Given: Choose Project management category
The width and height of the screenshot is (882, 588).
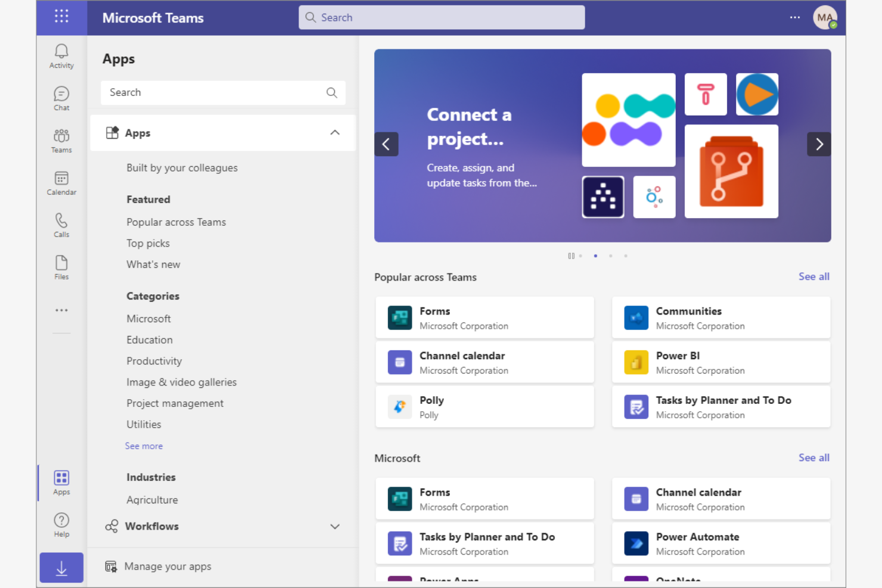Looking at the screenshot, I should 175,403.
